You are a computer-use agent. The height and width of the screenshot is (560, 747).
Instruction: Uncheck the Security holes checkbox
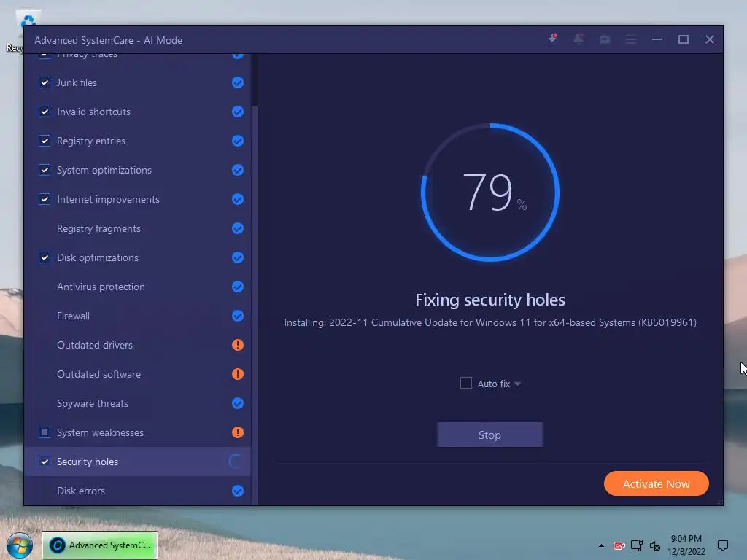pyautogui.click(x=44, y=462)
